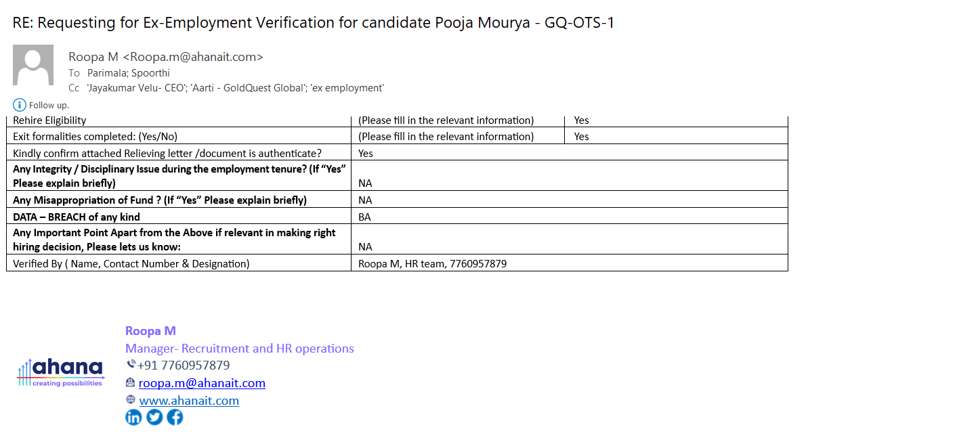
Task: Click the globe icon beside the website link
Action: (x=131, y=400)
